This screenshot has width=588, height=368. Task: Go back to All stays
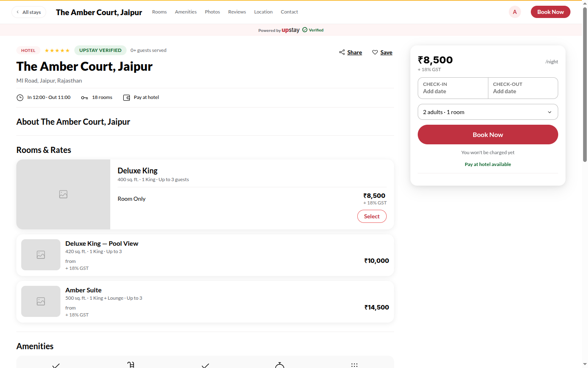[29, 12]
